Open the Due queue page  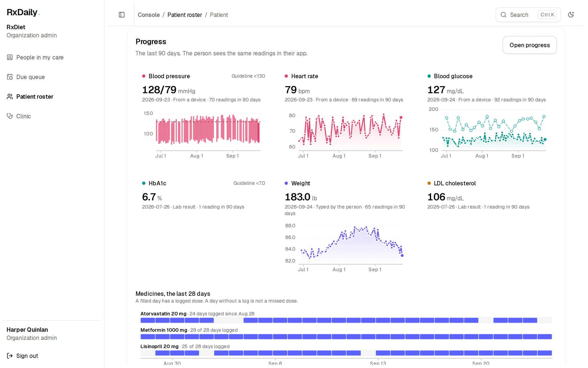(x=52, y=77)
